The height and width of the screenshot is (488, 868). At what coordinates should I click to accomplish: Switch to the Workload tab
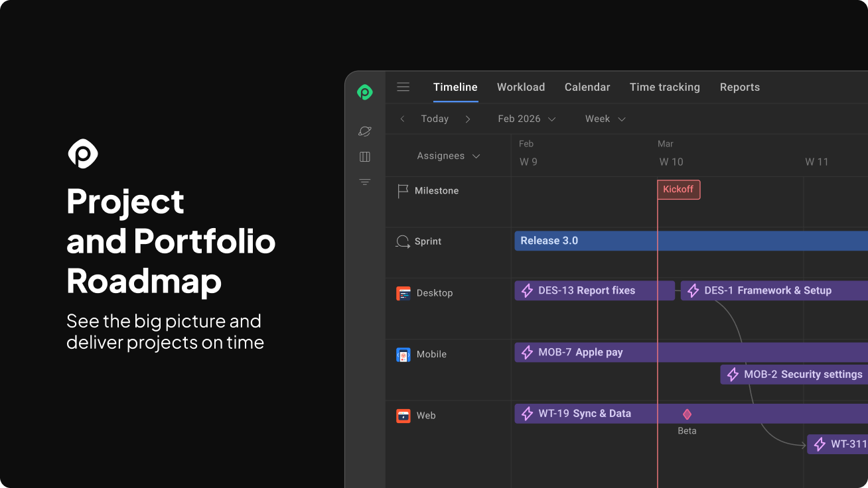pyautogui.click(x=520, y=87)
